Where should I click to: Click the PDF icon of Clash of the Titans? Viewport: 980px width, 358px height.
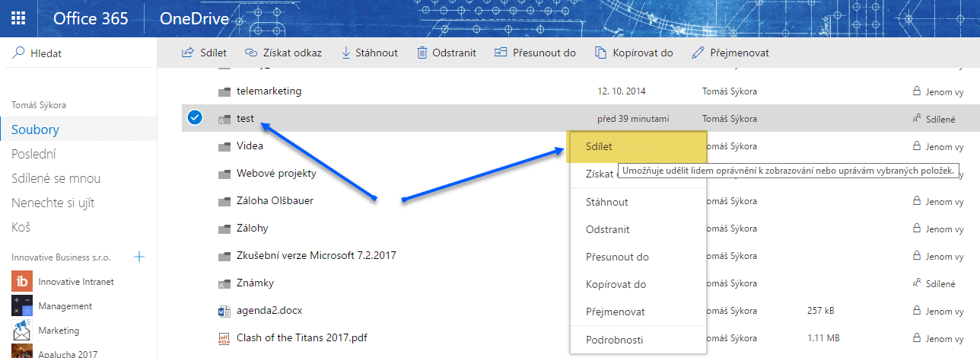pyautogui.click(x=224, y=337)
